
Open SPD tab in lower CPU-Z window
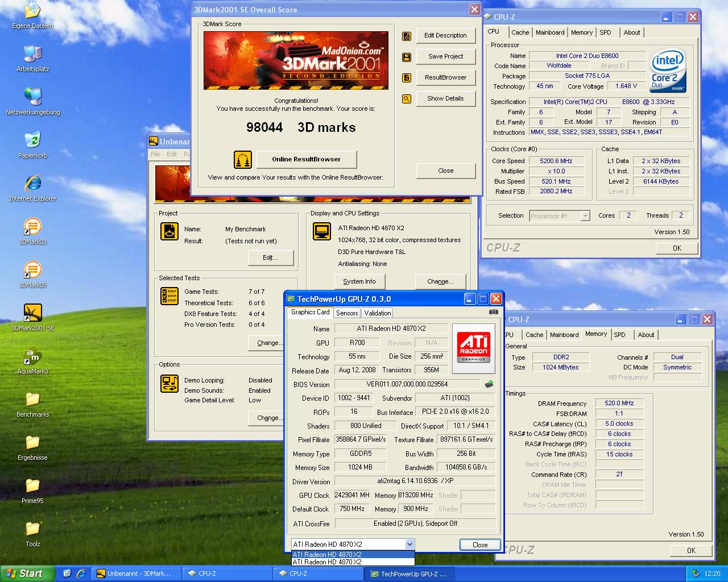[619, 335]
